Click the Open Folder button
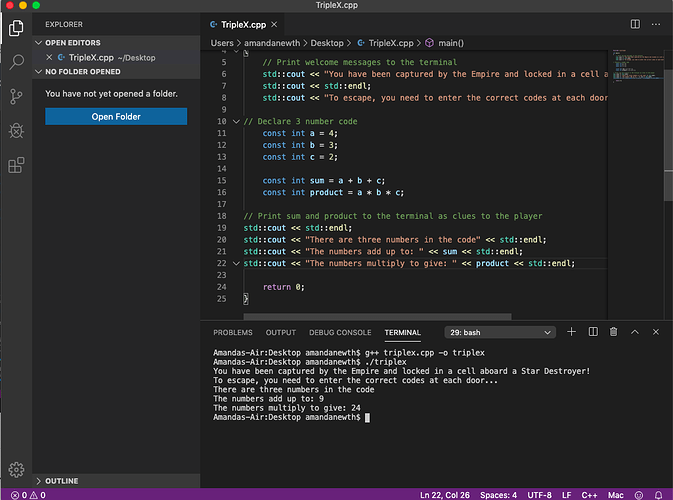The height and width of the screenshot is (500, 673). tap(116, 116)
